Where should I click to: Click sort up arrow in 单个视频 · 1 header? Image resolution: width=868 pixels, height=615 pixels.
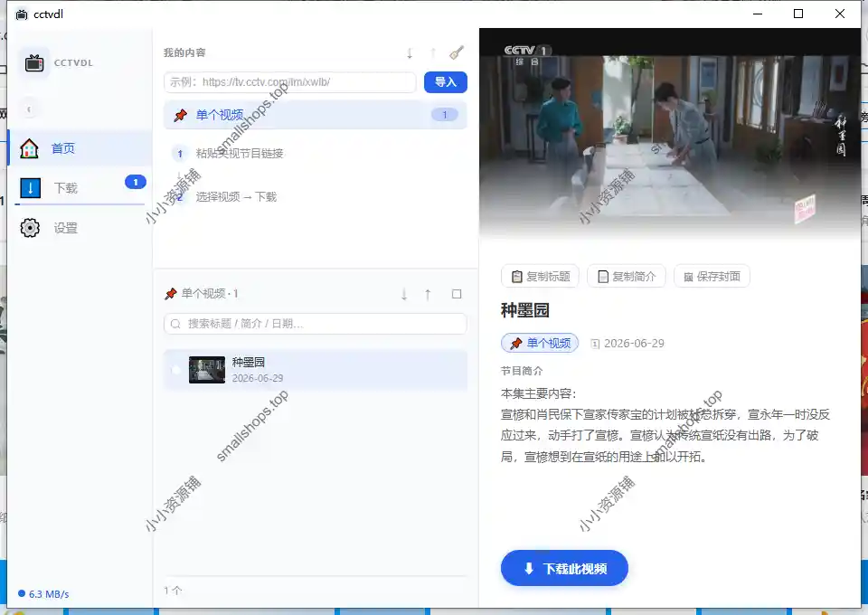(x=428, y=294)
